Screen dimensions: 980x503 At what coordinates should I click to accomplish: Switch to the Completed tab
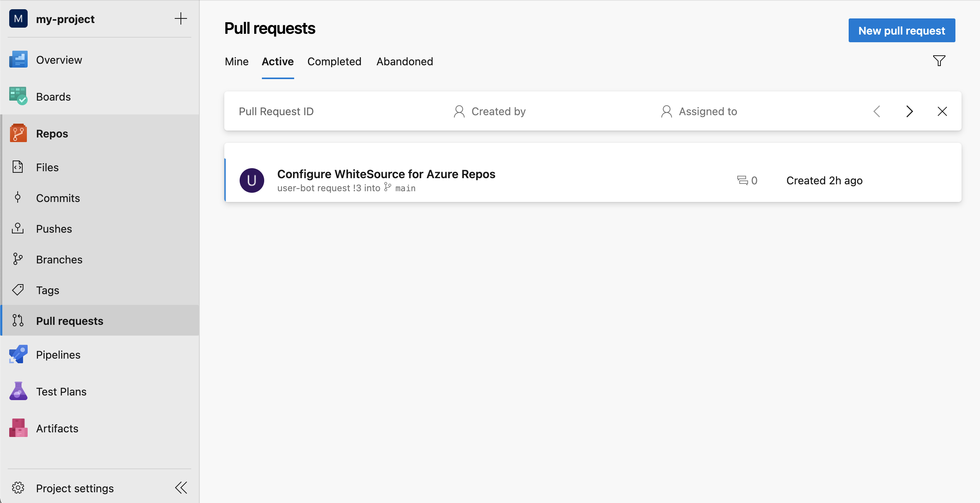[x=334, y=61]
